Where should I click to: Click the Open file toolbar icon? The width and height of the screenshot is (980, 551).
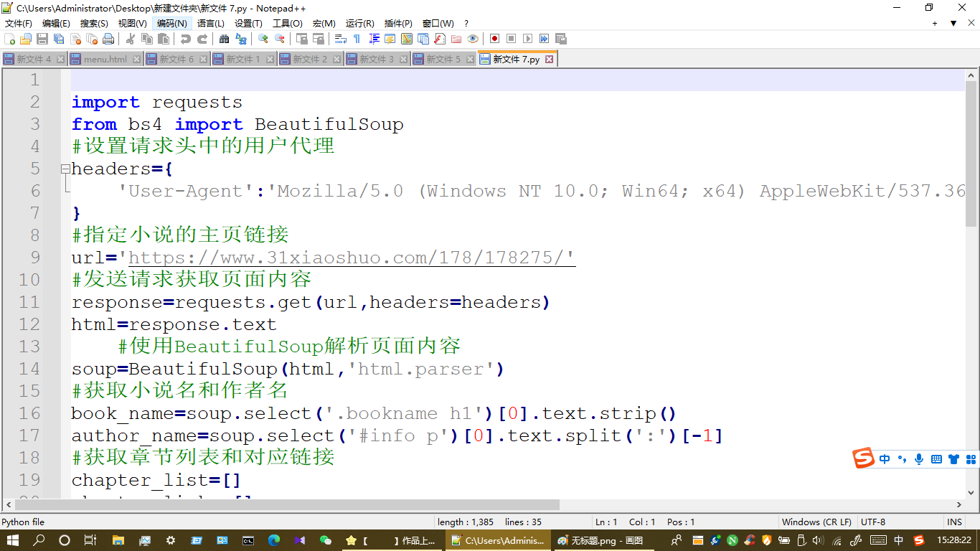(26, 39)
